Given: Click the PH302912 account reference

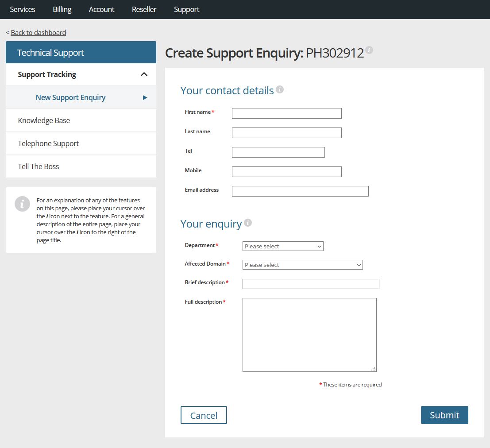Looking at the screenshot, I should pyautogui.click(x=335, y=53).
